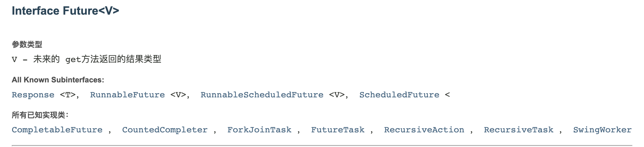644x147 pixels.
Task: Click the <V> after RunnableScheduledFuture
Action: pos(337,95)
